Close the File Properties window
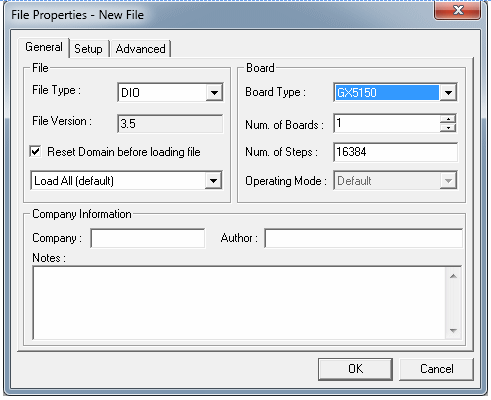The image size is (491, 400). pos(458,10)
